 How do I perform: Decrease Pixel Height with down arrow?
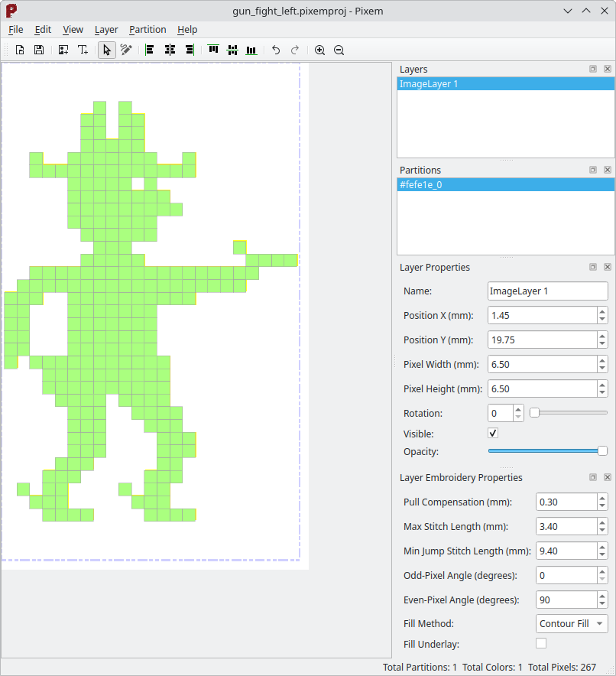point(602,393)
